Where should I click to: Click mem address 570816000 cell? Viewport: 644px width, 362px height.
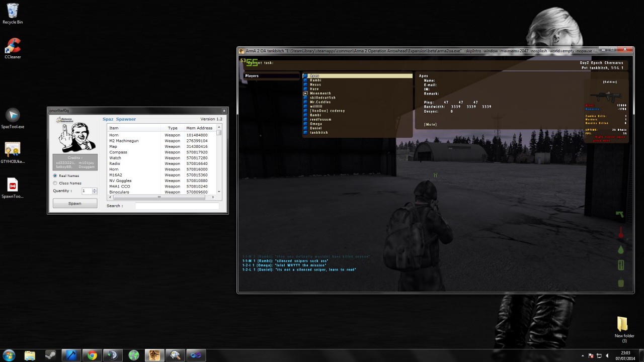[x=197, y=169]
